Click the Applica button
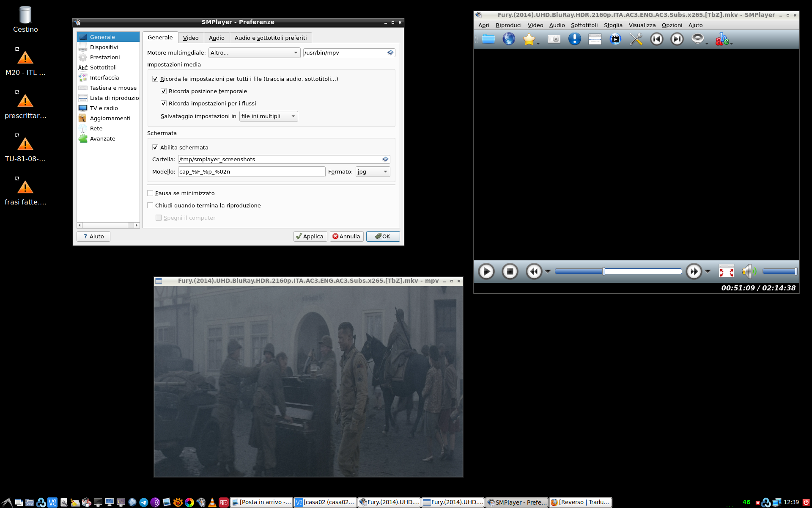 click(x=310, y=236)
